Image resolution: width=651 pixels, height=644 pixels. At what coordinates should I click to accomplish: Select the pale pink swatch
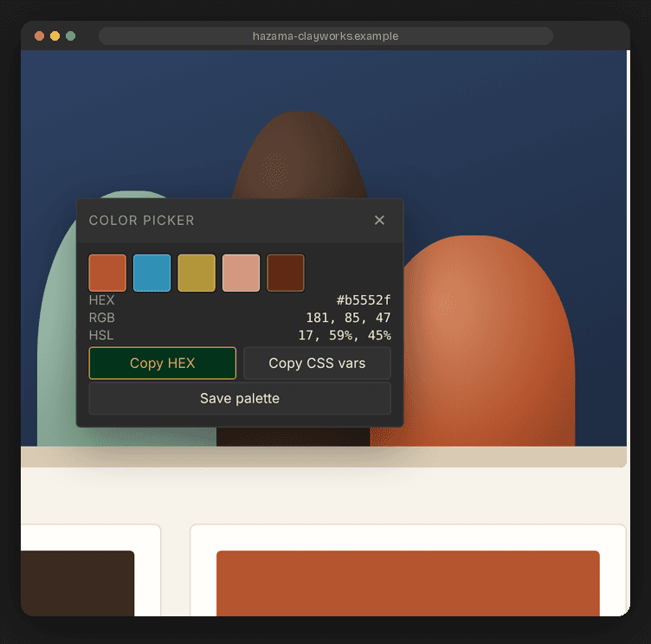click(241, 273)
